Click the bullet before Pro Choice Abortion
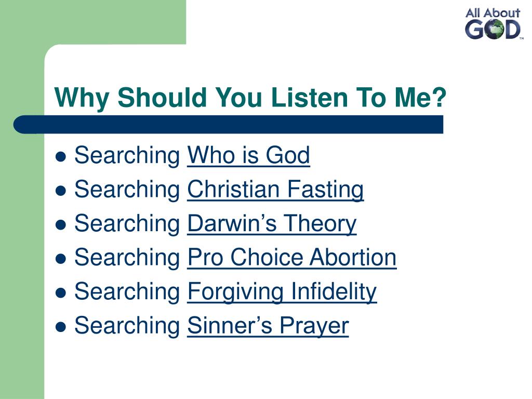Viewport: 532px width, 399px height. coord(60,259)
